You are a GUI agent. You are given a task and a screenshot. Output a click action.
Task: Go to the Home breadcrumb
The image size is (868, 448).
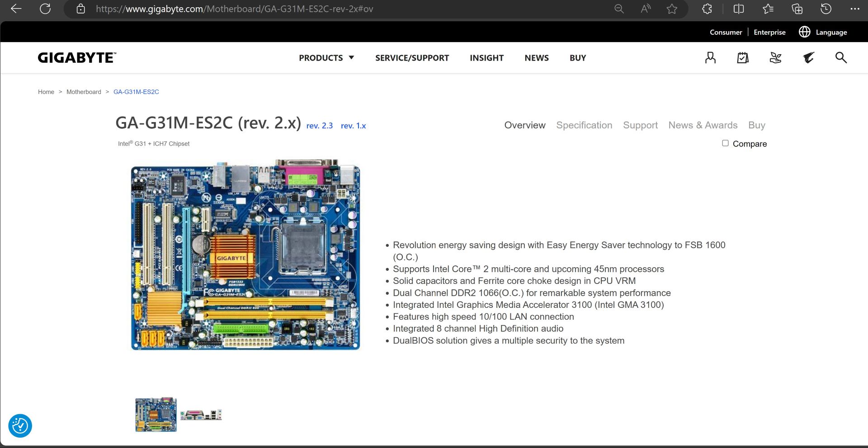point(46,92)
